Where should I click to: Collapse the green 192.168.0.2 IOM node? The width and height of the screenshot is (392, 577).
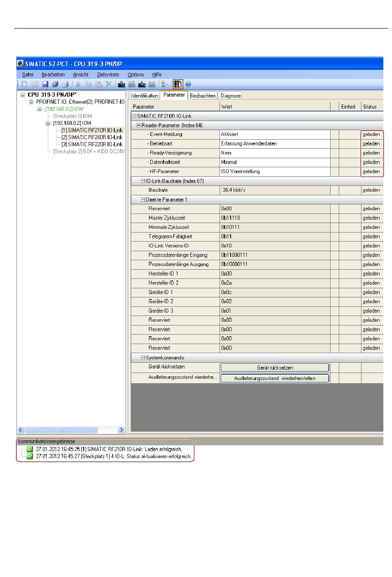pyautogui.click(x=40, y=109)
